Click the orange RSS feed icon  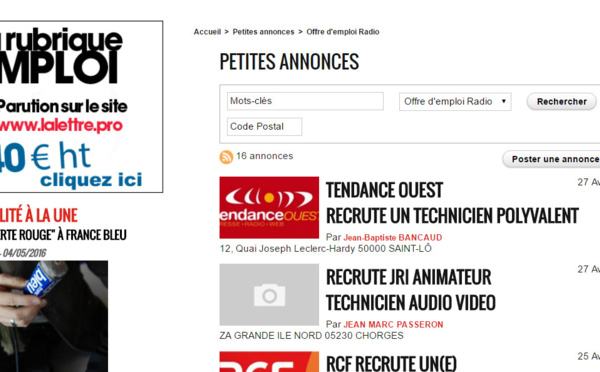pos(226,157)
